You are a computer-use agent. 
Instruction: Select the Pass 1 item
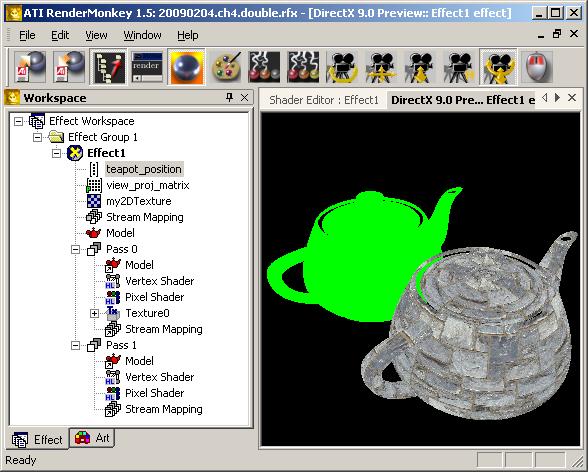(x=121, y=345)
